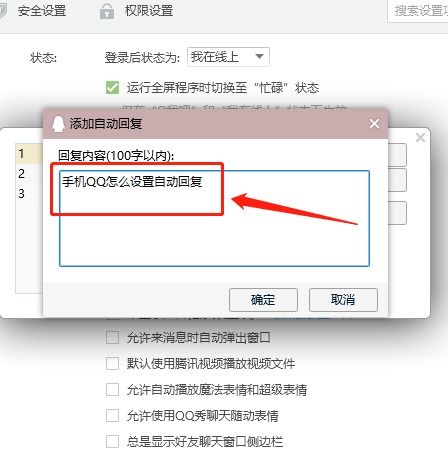Tick 允许使用QQ秀聊天随动表情 checkbox
Image resolution: width=448 pixels, height=450 pixels.
point(112,415)
